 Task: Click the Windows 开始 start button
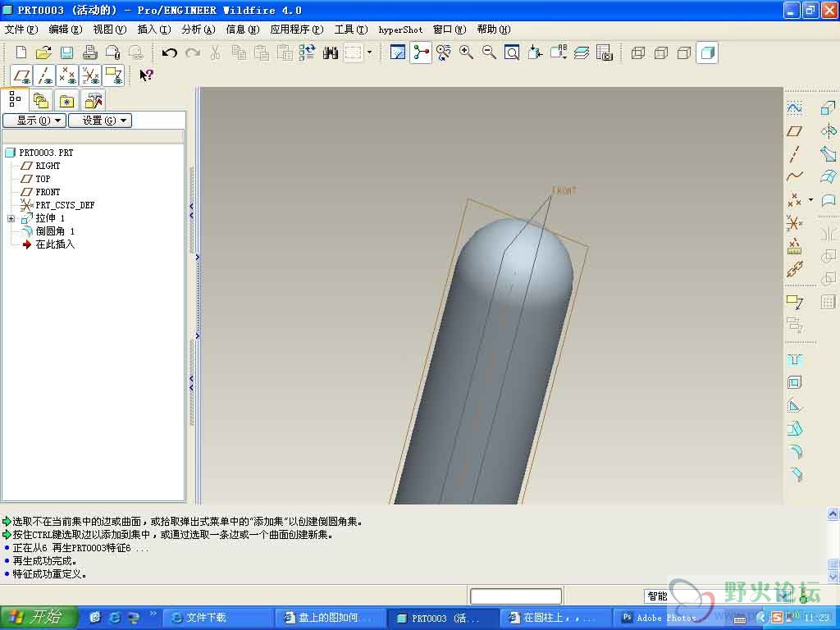pyautogui.click(x=39, y=618)
